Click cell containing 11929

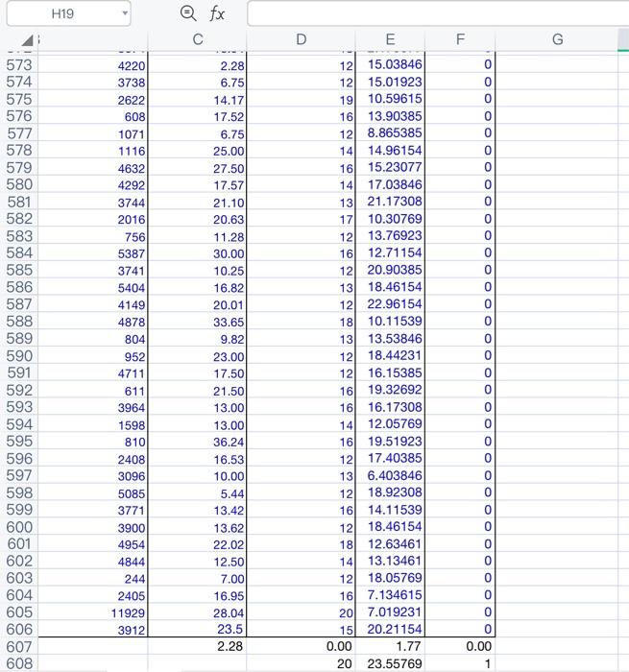tap(93, 612)
